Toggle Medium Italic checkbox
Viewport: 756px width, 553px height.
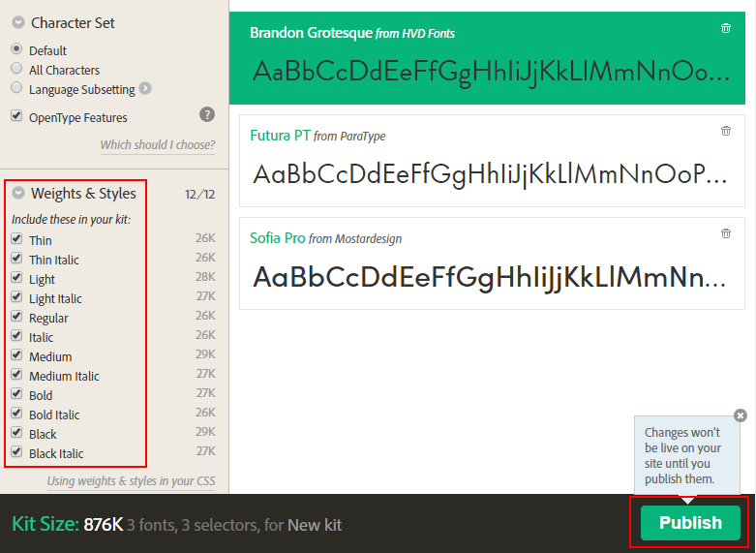tap(16, 374)
